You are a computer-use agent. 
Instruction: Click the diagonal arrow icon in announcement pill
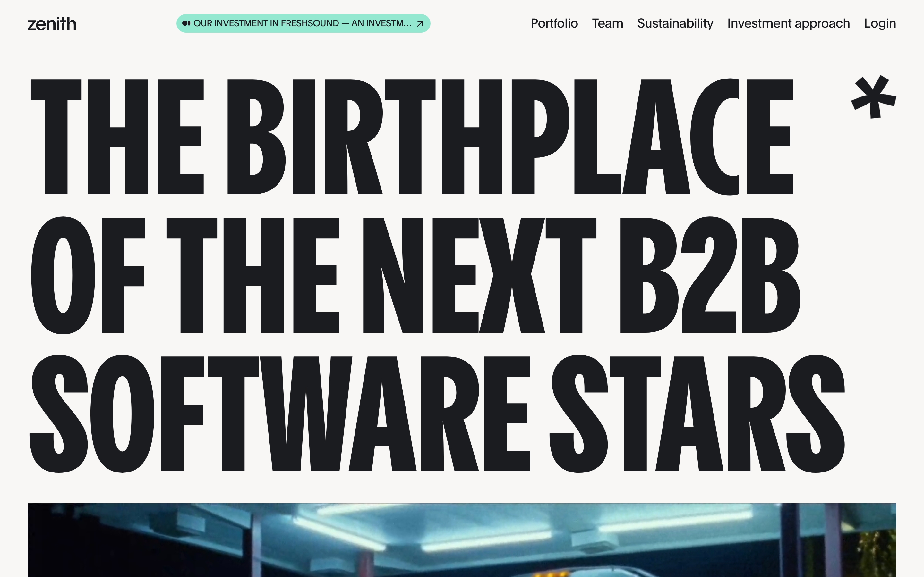(420, 24)
